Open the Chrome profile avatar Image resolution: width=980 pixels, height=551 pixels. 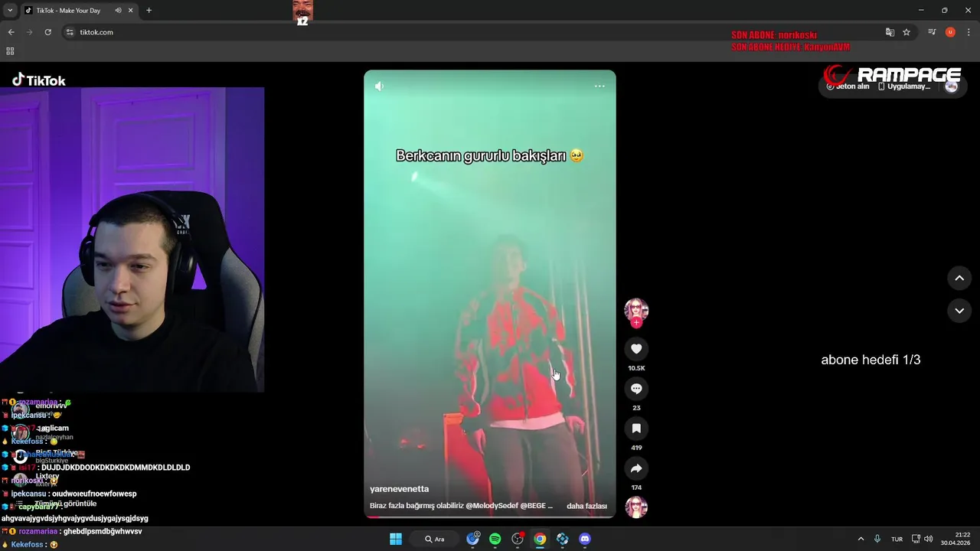(950, 32)
